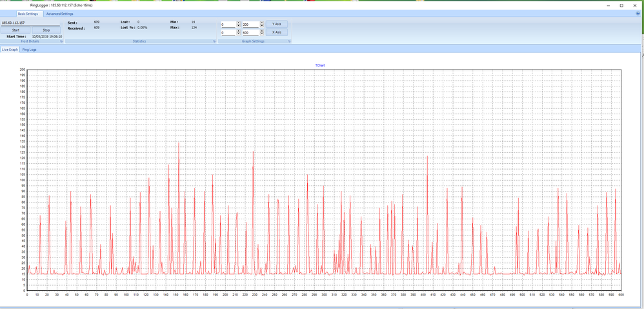This screenshot has height=309, width=644.
Task: Open the ribbon help icon
Action: (x=639, y=14)
